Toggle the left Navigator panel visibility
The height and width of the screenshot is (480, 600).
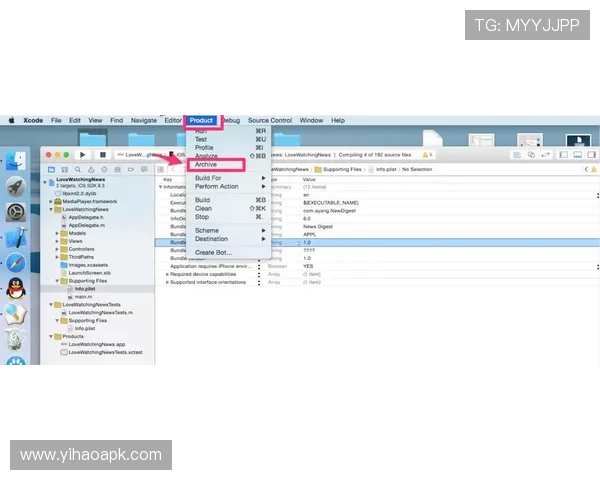tap(564, 155)
